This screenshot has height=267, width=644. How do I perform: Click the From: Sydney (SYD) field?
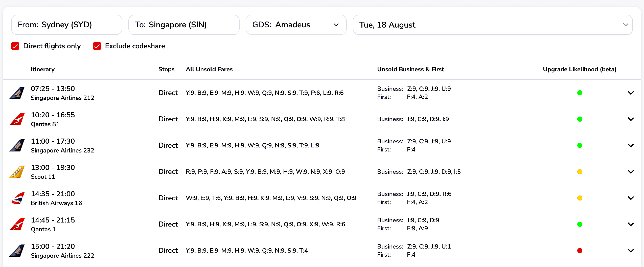pyautogui.click(x=67, y=25)
